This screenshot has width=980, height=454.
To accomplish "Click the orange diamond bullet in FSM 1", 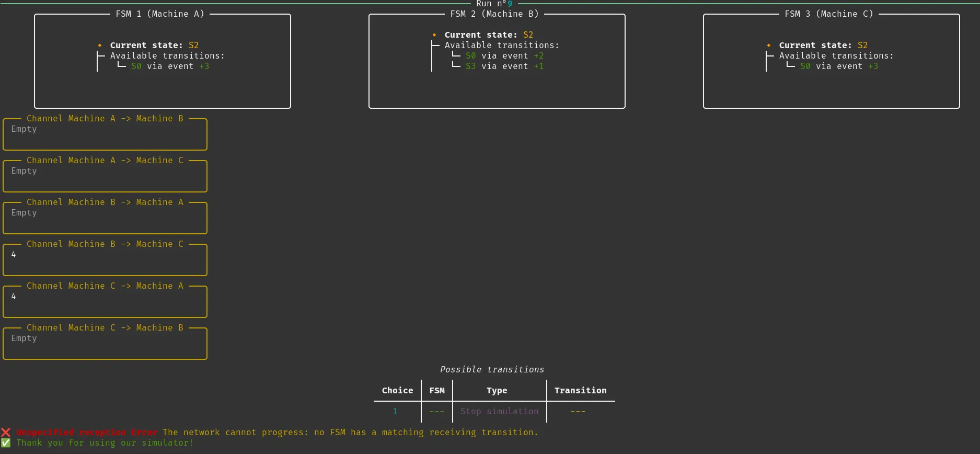I will click(x=100, y=46).
